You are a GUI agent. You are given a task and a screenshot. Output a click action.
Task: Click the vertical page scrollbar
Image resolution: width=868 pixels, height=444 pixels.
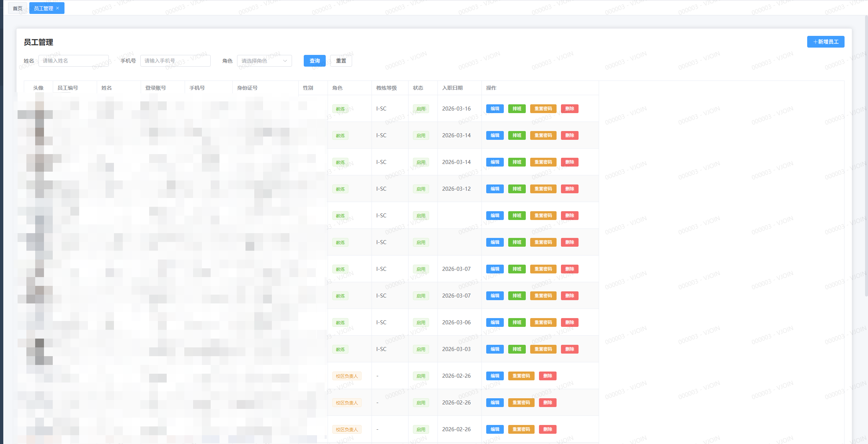(866, 156)
